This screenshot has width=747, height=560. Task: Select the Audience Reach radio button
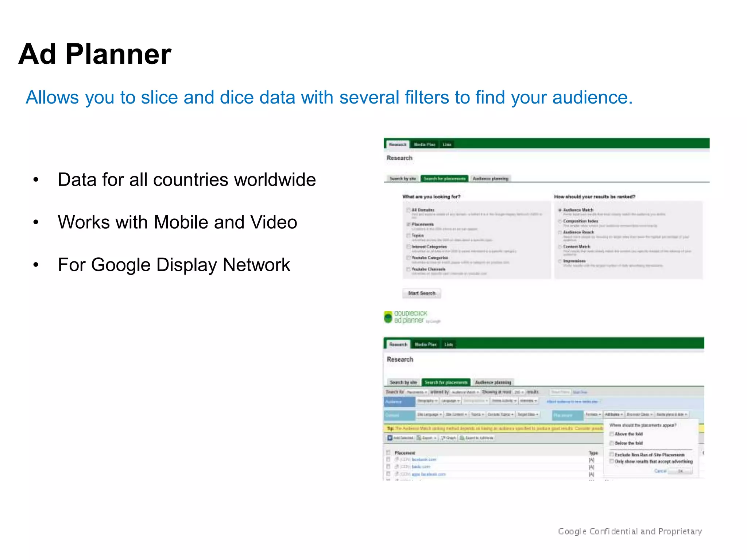pyautogui.click(x=560, y=232)
